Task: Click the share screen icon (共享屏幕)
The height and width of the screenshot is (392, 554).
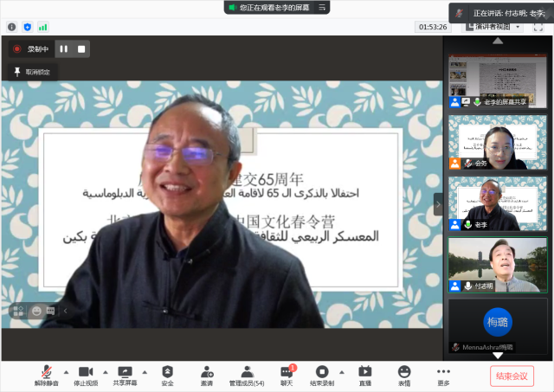Action: click(125, 371)
